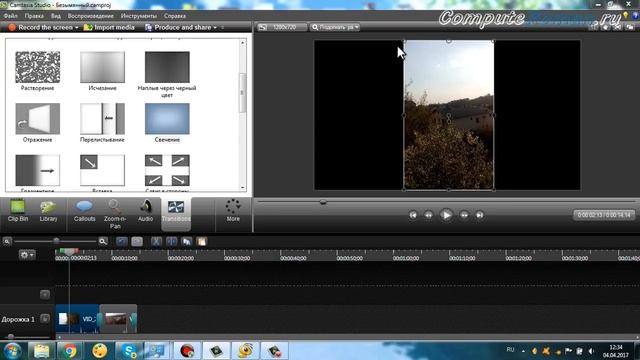Open the Windows Start menu

pyautogui.click(x=12, y=350)
